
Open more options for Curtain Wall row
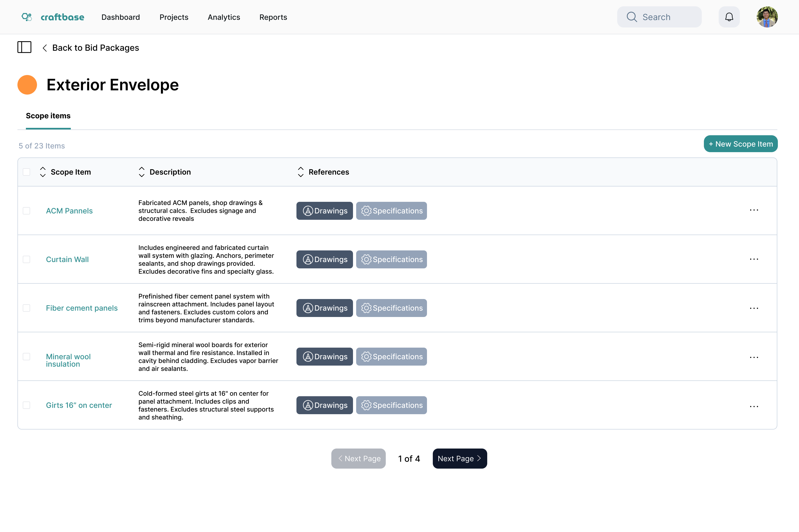(754, 259)
